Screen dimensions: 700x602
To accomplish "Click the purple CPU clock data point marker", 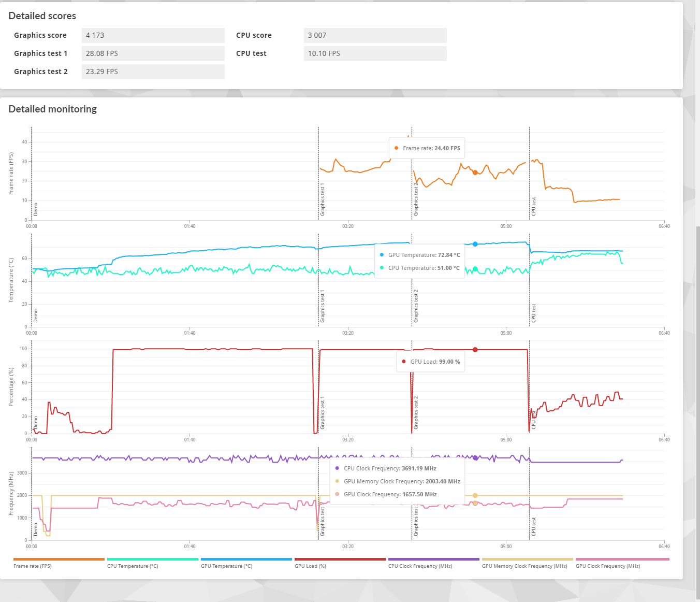I will 475,458.
